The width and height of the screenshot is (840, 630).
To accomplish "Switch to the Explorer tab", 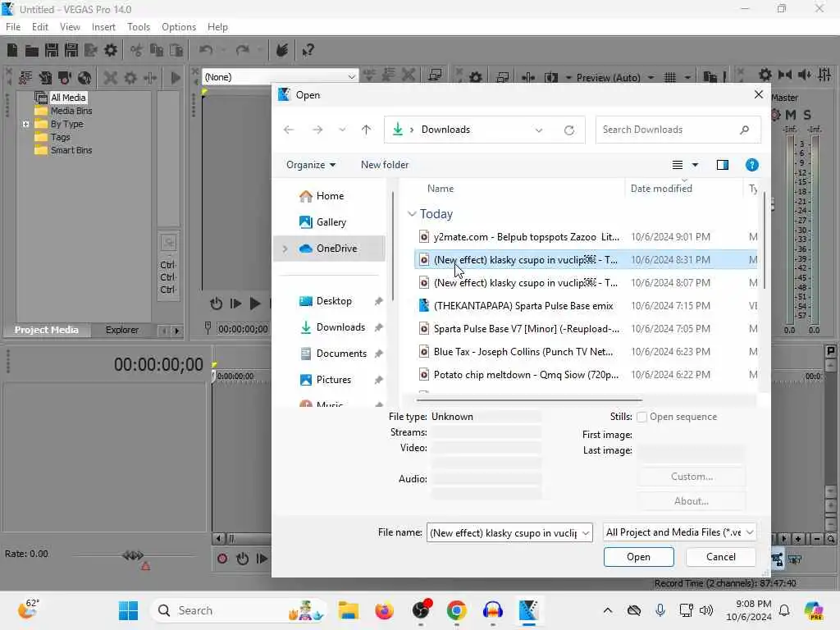I will pos(121,330).
